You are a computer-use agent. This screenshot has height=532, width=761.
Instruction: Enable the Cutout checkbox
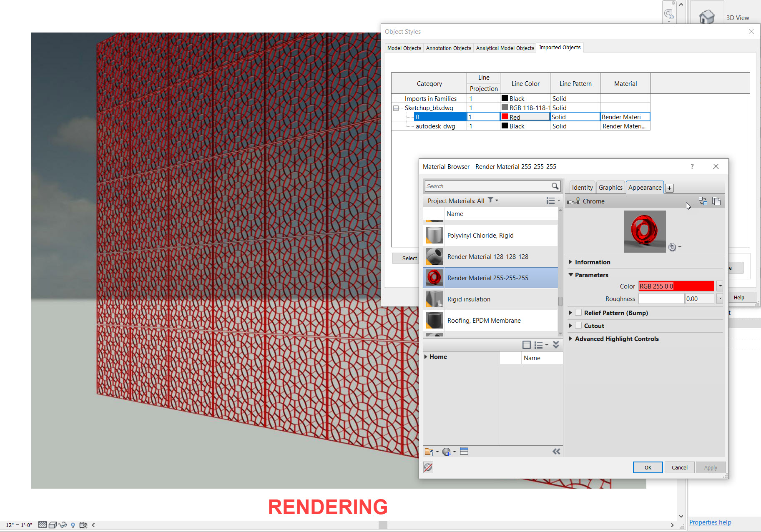578,326
